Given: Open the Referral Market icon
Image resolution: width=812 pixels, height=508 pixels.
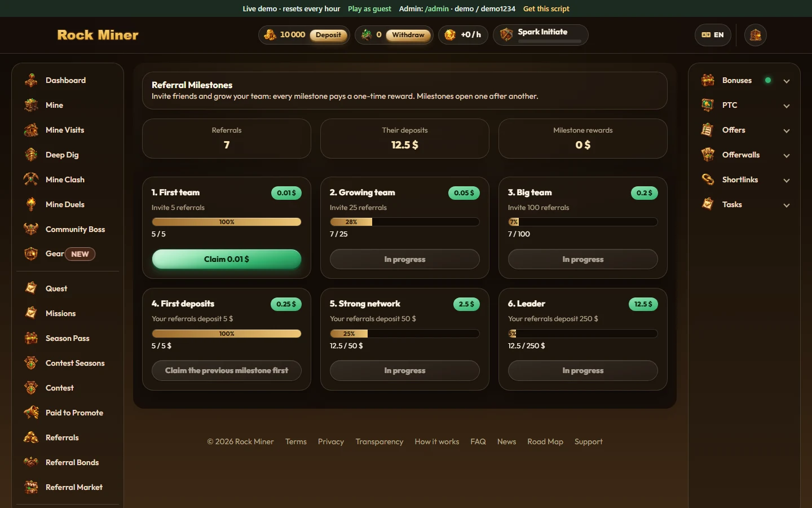Looking at the screenshot, I should [x=31, y=487].
